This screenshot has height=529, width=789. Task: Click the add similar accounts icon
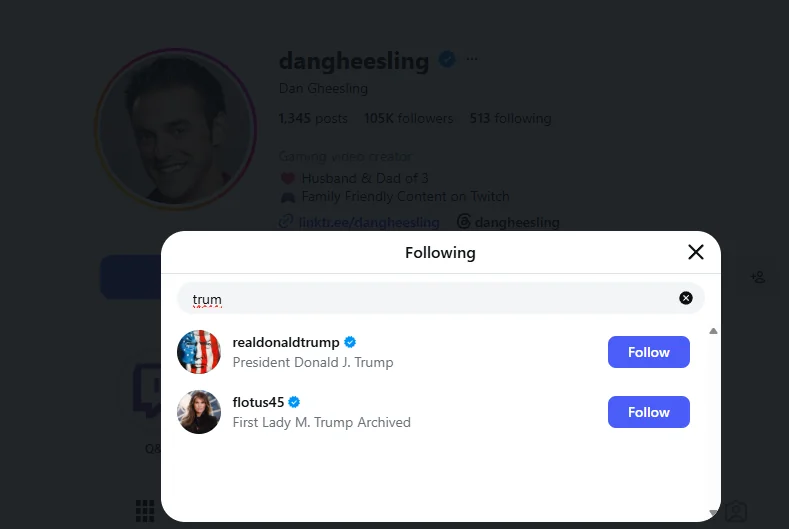(x=757, y=277)
